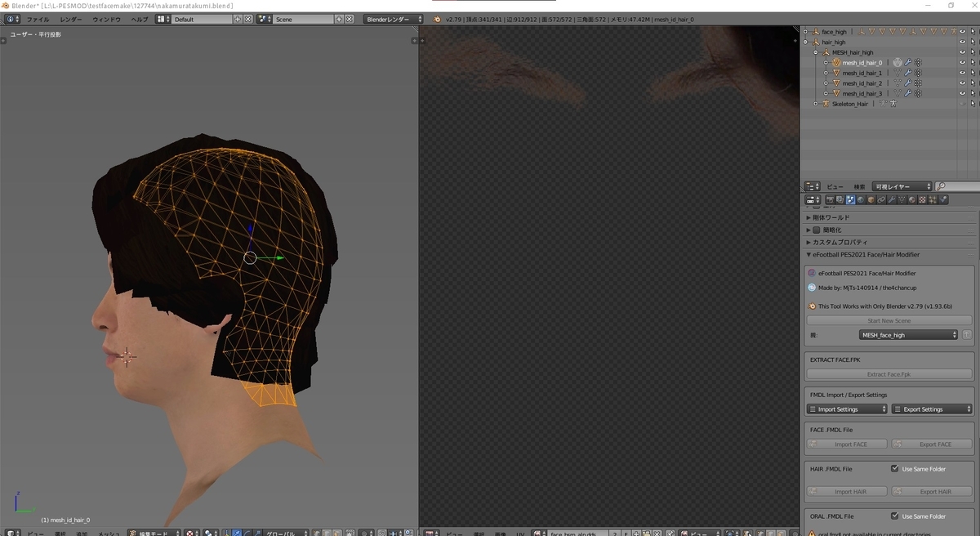Toggle selectability arrow for Skeleton_Hair

coord(973,104)
